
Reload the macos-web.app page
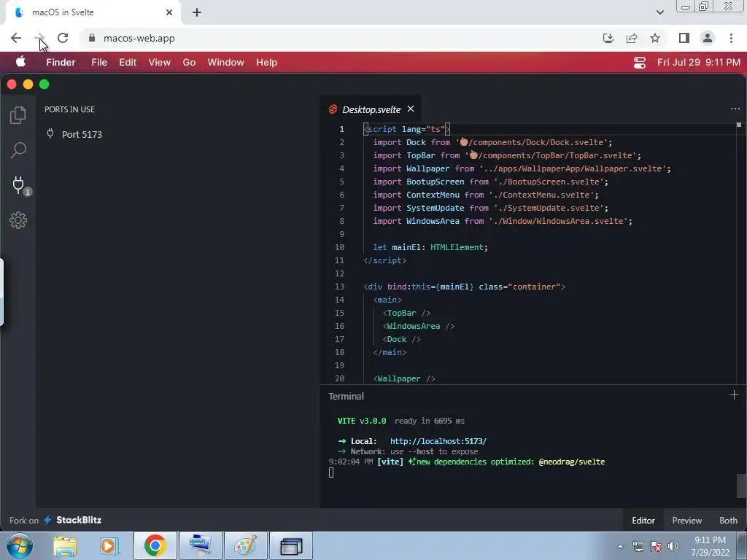tap(63, 38)
